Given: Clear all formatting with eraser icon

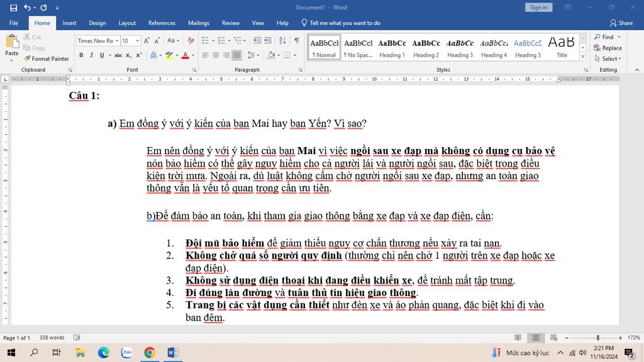Looking at the screenshot, I should 189,41.
